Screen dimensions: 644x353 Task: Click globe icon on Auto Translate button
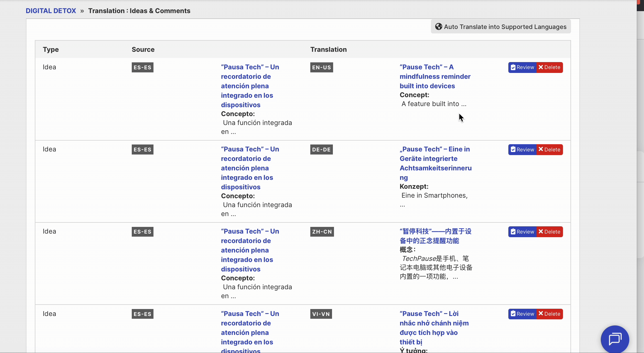tap(438, 26)
